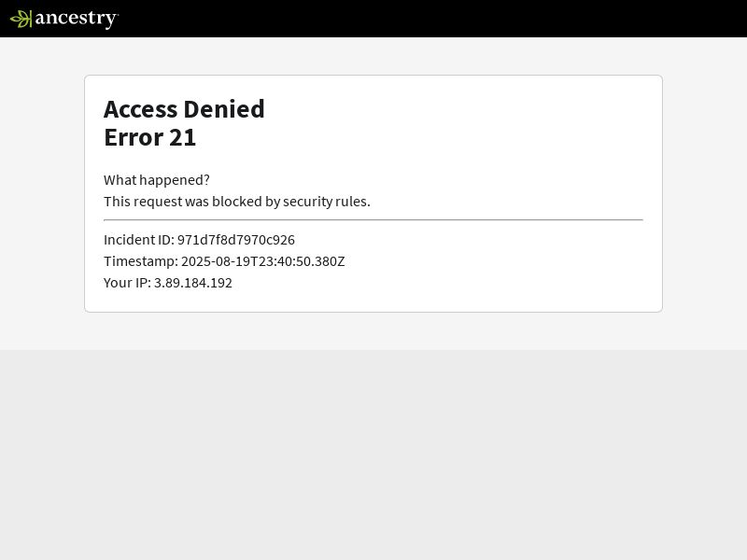747x560 pixels.
Task: Click the Error 21 heading text
Action: [149, 137]
